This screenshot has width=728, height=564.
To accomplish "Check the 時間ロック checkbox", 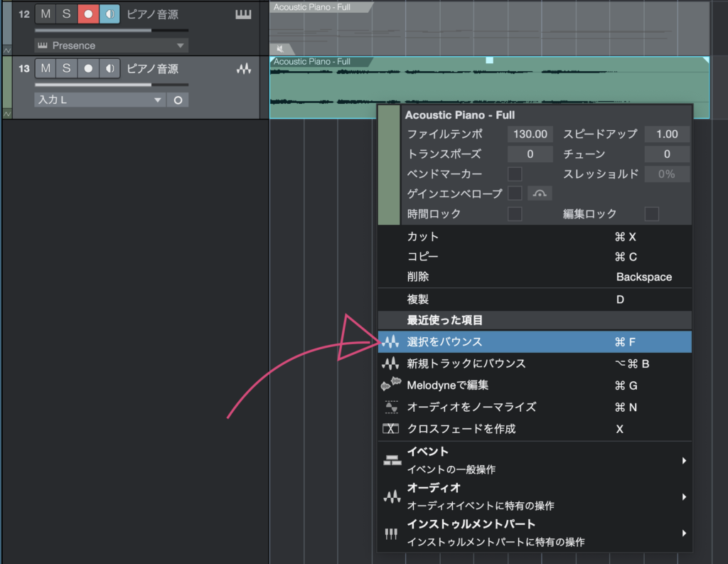I will pyautogui.click(x=515, y=214).
